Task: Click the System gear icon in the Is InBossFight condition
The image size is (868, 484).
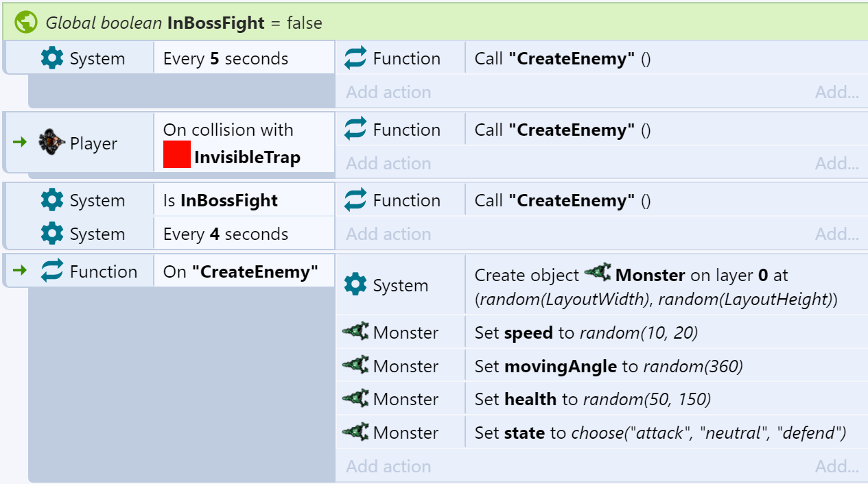Action: [51, 199]
